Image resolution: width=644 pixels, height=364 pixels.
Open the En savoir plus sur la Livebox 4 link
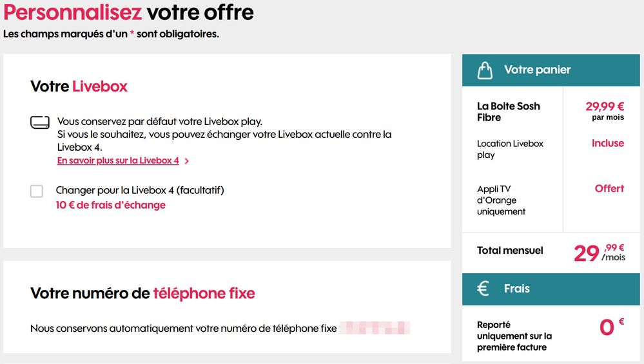[x=118, y=160]
